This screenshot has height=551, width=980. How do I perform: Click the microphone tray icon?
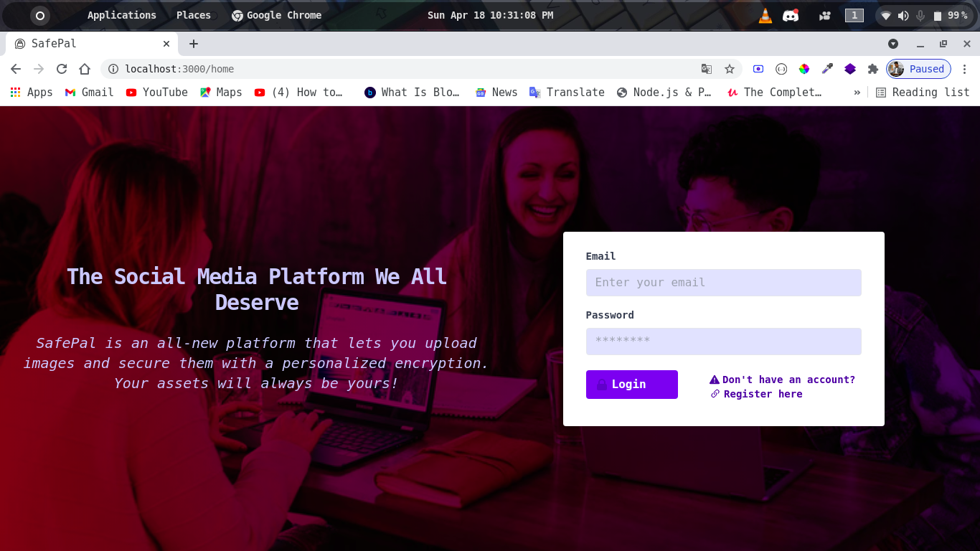920,16
